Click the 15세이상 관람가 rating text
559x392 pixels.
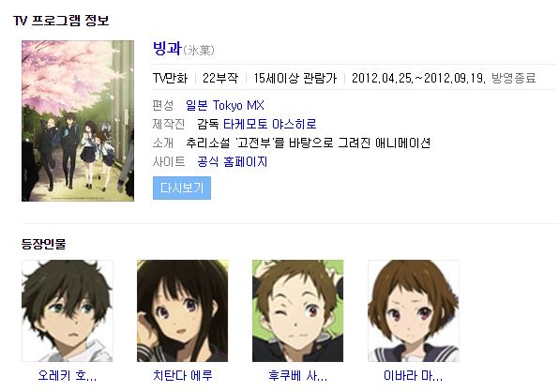pos(295,78)
